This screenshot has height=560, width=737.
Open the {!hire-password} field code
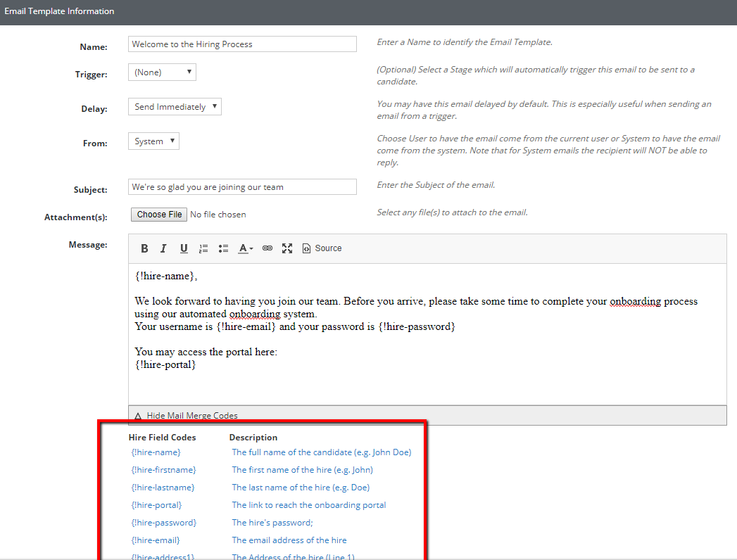162,522
